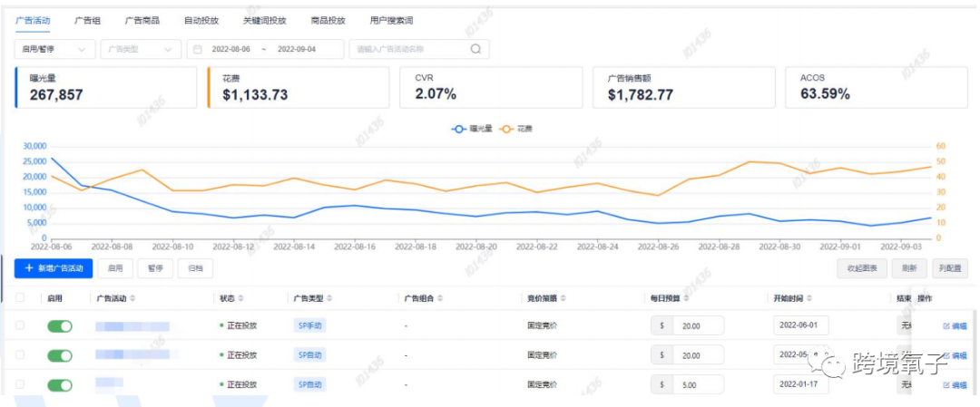Image resolution: width=980 pixels, height=407 pixels.
Task: Pick the start date 2022-08-06 field
Action: coord(231,49)
